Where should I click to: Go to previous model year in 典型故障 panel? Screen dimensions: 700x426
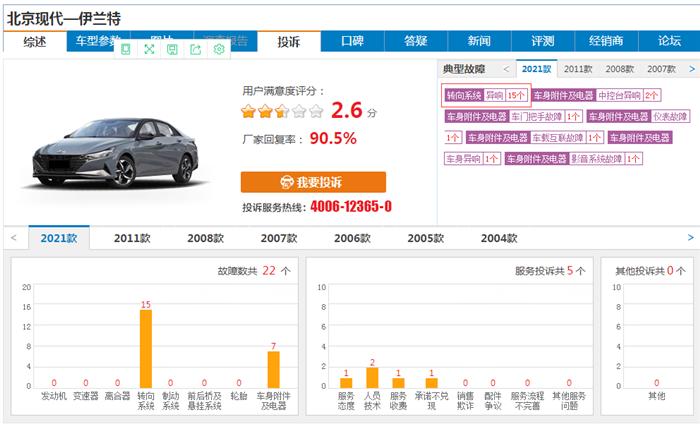[x=506, y=69]
